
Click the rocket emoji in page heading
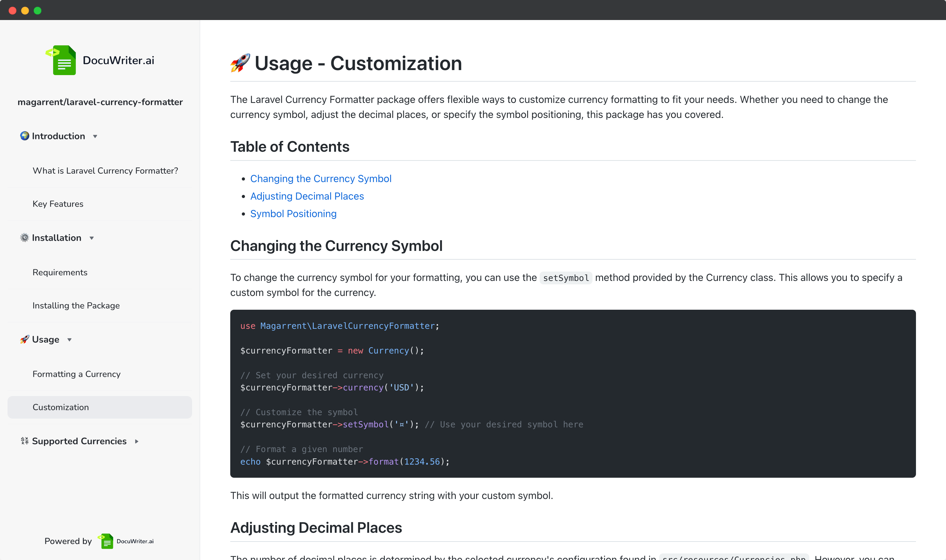tap(240, 63)
